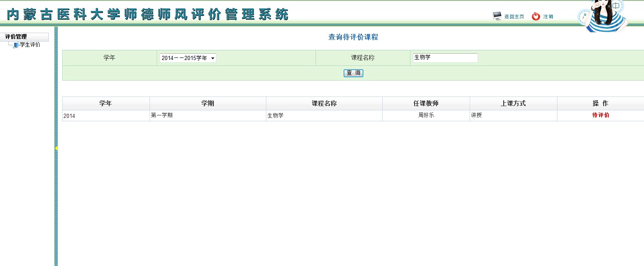644x266 pixels.
Task: Click the red power icon for 注销
Action: click(x=536, y=16)
